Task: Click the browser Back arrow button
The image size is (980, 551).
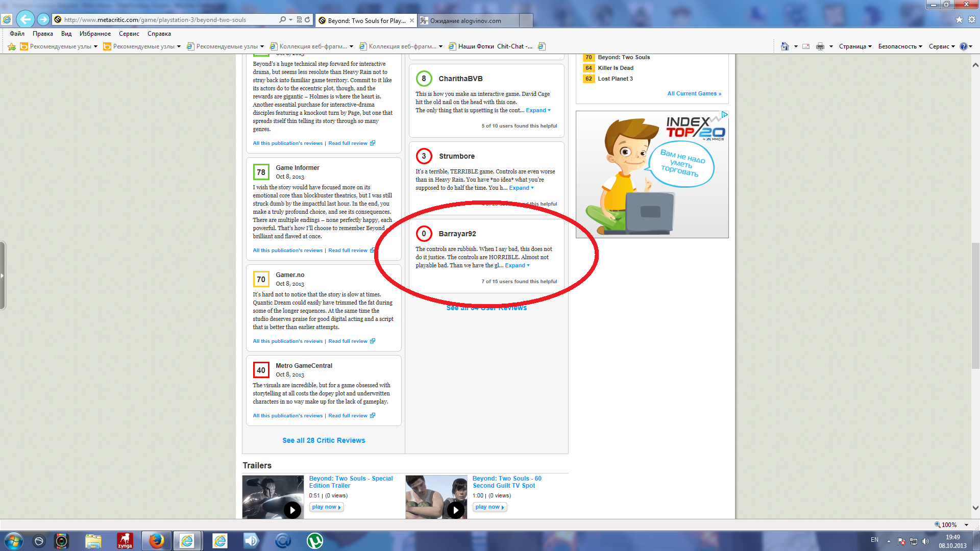Action: click(25, 19)
